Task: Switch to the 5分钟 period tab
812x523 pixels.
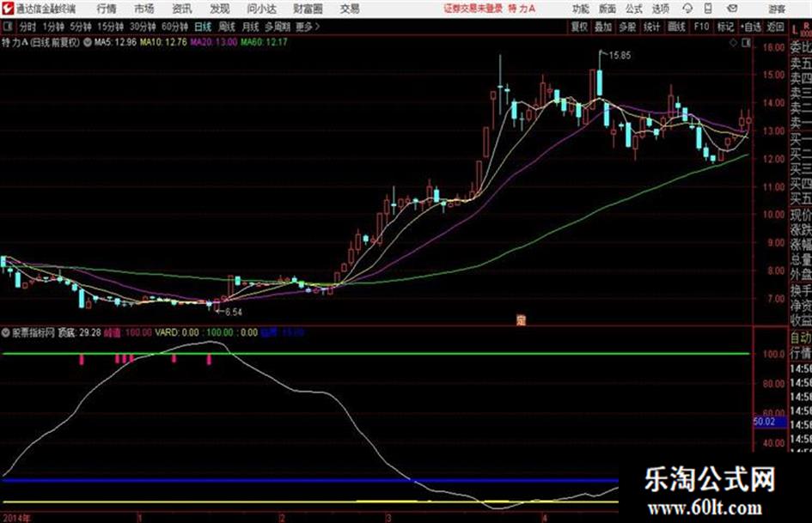Action: (x=81, y=27)
